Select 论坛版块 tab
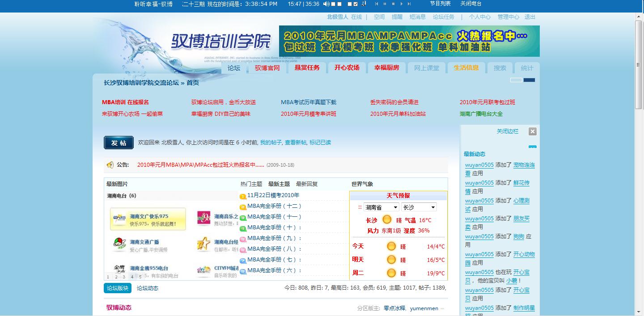 pos(118,288)
